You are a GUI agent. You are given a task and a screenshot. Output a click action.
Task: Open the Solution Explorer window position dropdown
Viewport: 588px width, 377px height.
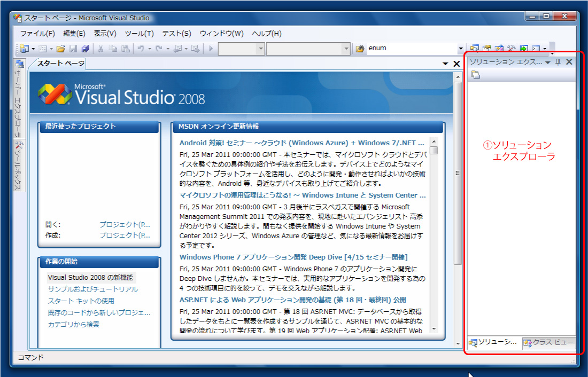tap(547, 62)
